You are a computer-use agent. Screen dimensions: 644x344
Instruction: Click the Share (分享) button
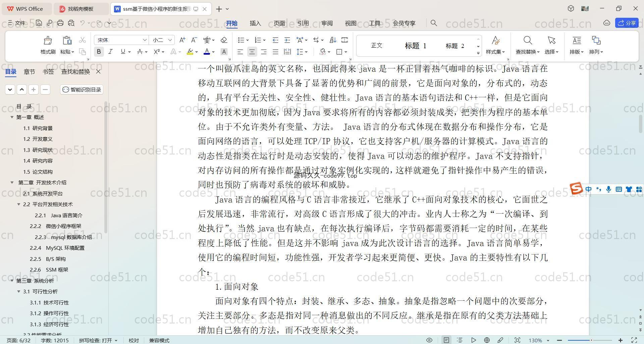pyautogui.click(x=627, y=23)
